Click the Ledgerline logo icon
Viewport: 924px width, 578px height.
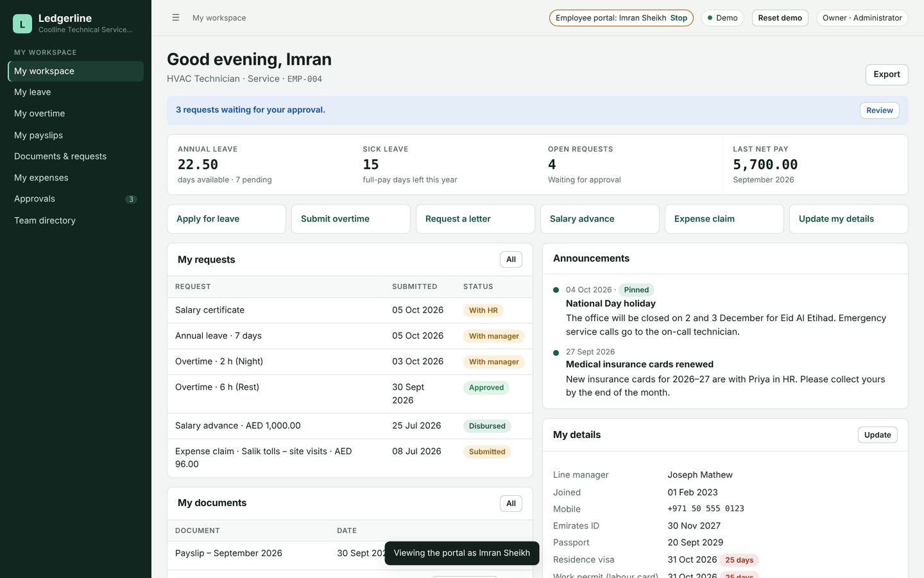[x=22, y=24]
